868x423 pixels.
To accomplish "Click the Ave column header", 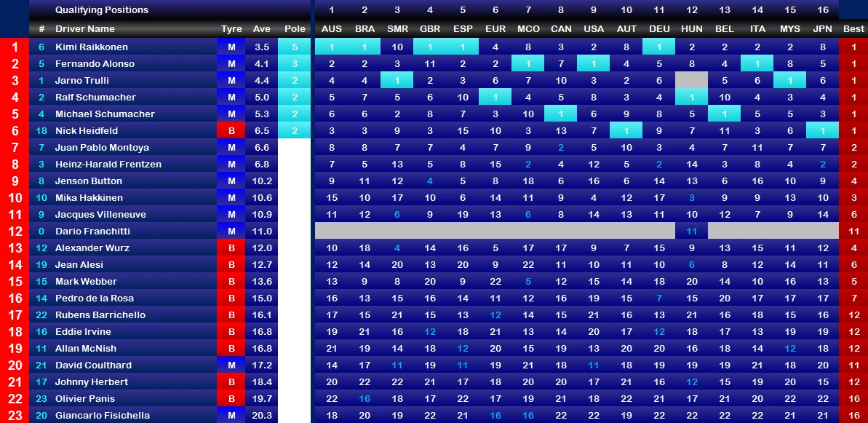I will [x=262, y=29].
